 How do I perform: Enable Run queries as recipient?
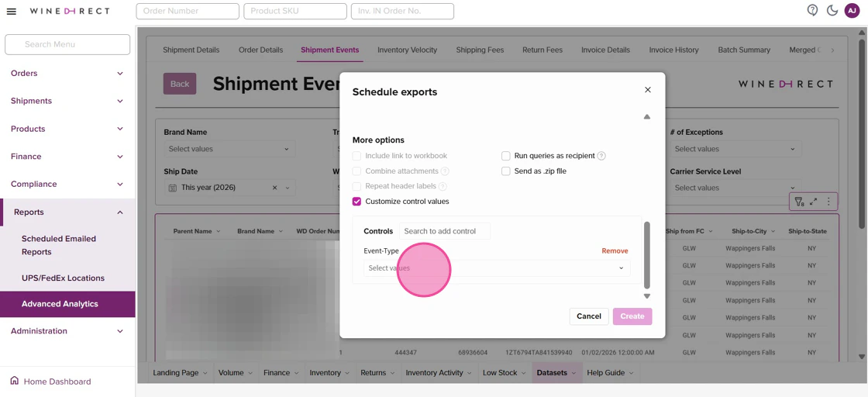coord(506,156)
